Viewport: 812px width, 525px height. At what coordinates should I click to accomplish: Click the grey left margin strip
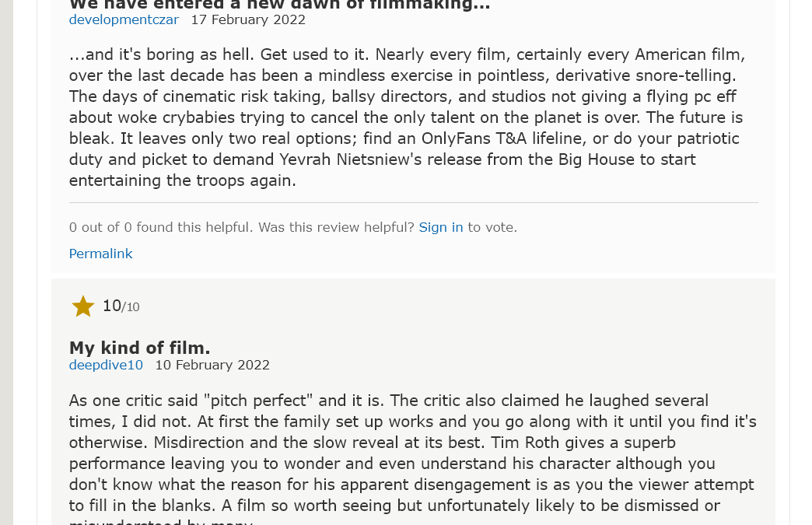point(6,262)
